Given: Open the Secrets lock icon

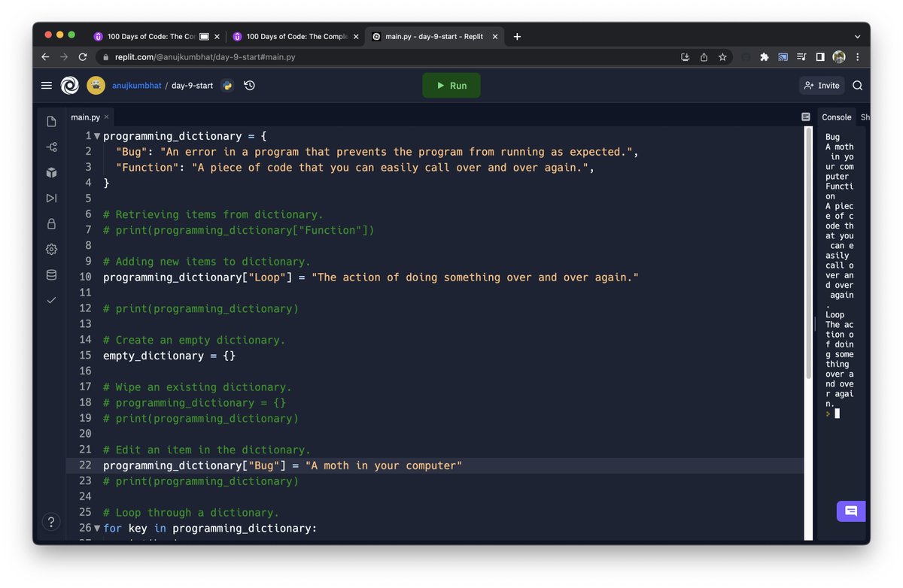Looking at the screenshot, I should click(x=51, y=223).
